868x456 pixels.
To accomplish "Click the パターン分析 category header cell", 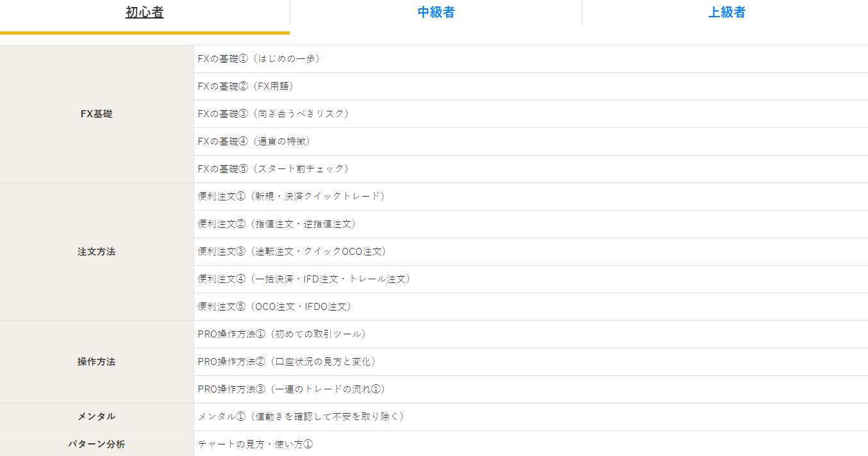I will (x=97, y=444).
